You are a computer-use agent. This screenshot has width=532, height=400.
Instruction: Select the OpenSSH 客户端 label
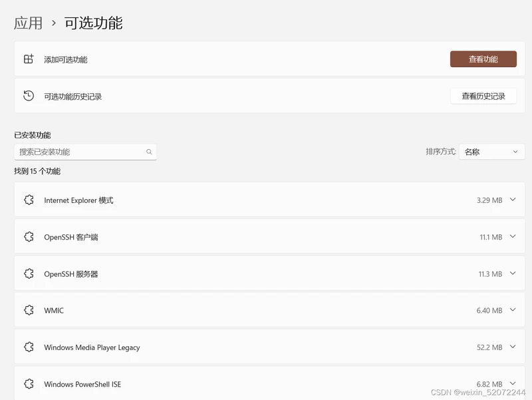[71, 237]
